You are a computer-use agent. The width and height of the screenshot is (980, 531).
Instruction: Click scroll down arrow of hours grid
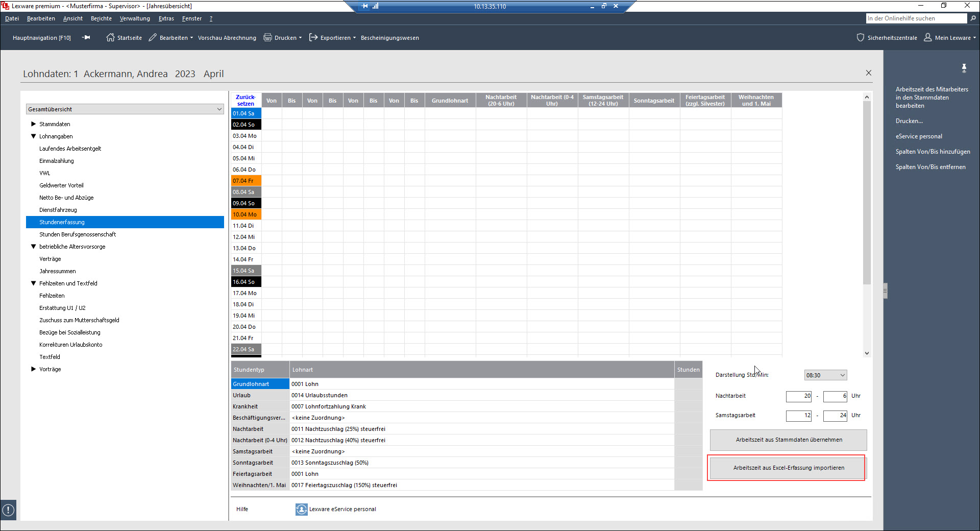[x=867, y=353]
